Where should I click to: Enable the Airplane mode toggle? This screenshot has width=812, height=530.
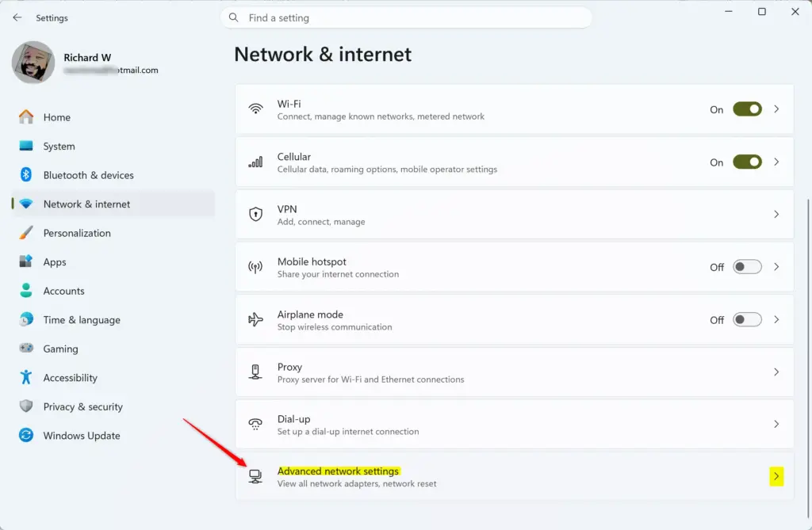tap(747, 320)
